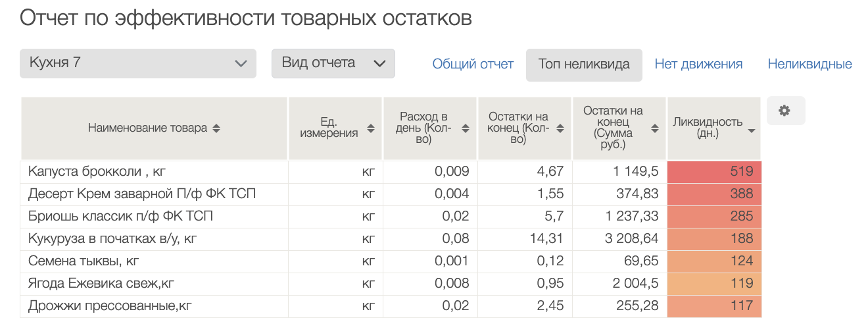Screen dimensions: 868x318
Task: Open table settings gear icon
Action: [784, 111]
